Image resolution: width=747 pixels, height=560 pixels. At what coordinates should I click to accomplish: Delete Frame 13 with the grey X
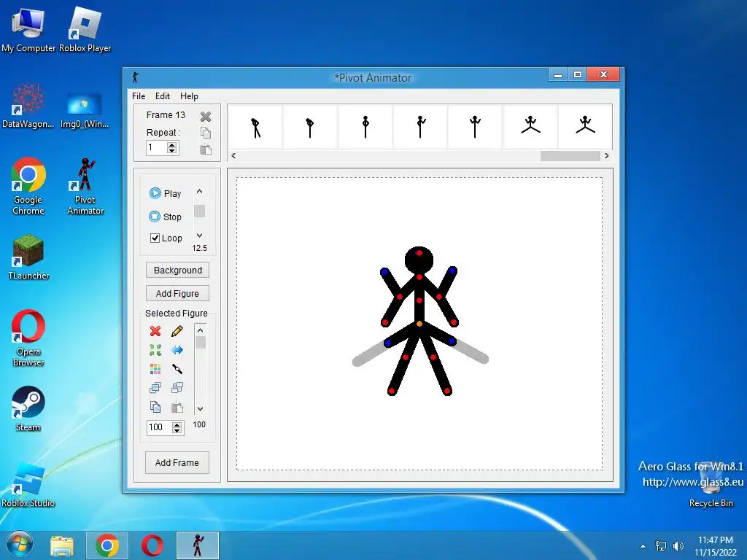(205, 116)
